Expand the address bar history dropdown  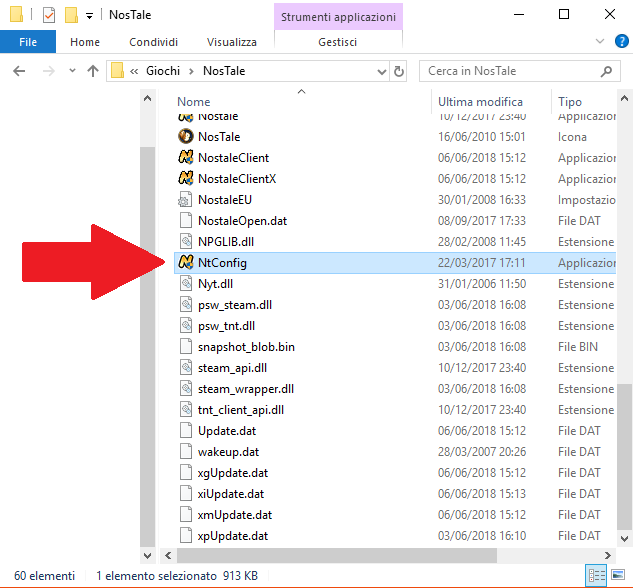click(381, 72)
